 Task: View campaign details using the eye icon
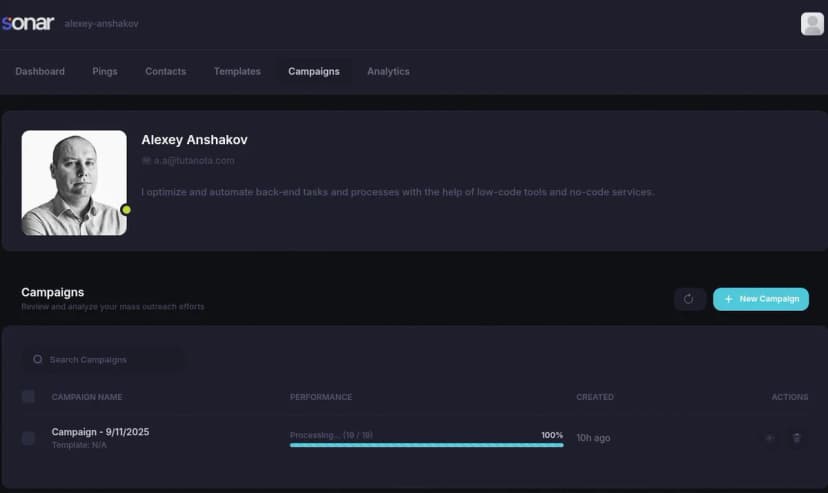coord(769,438)
